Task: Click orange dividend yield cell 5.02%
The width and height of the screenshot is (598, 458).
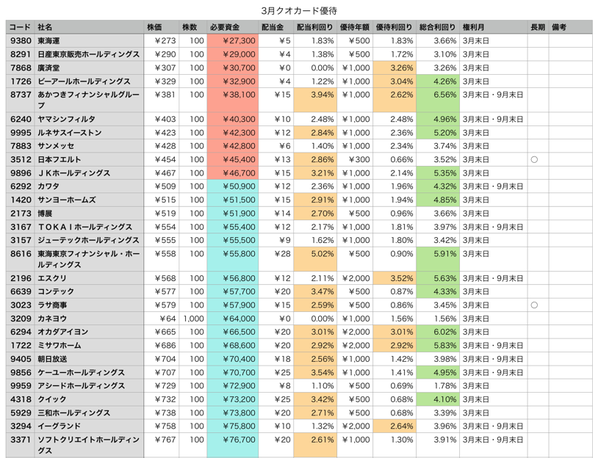Action: (315, 259)
